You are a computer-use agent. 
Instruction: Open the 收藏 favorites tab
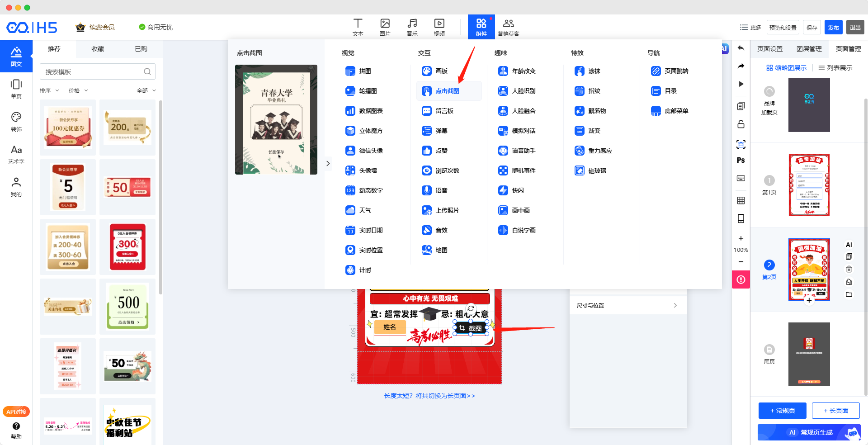[98, 49]
